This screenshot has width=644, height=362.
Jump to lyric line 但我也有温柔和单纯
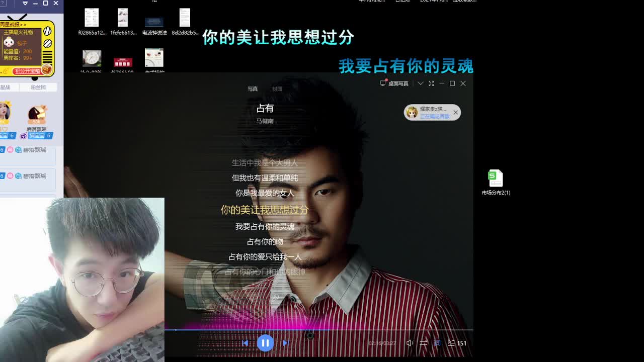point(265,178)
